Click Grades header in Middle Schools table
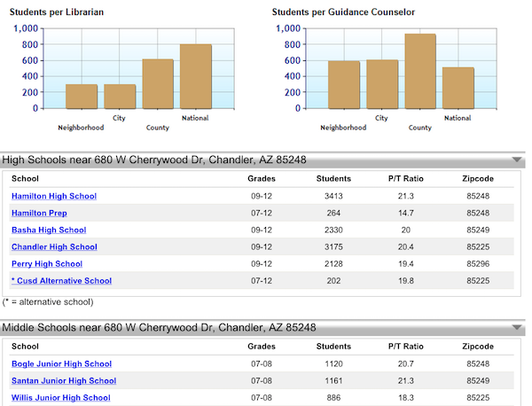 click(x=262, y=347)
